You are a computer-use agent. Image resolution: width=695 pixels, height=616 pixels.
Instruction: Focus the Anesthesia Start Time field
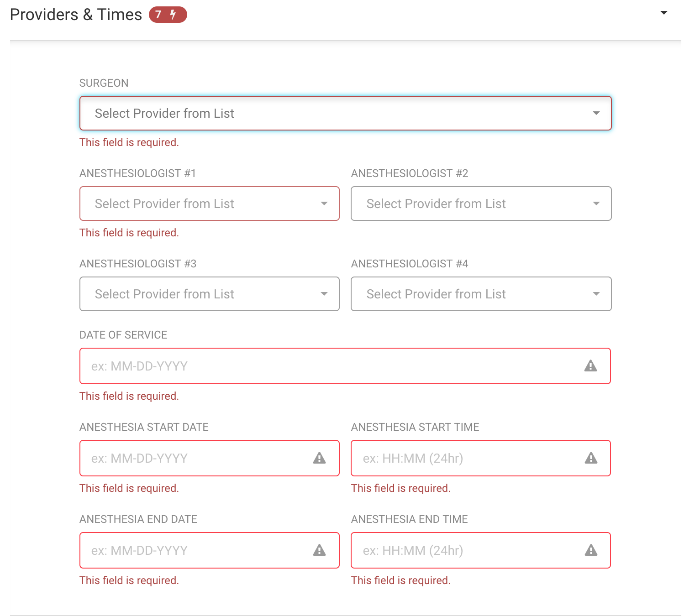coord(481,458)
